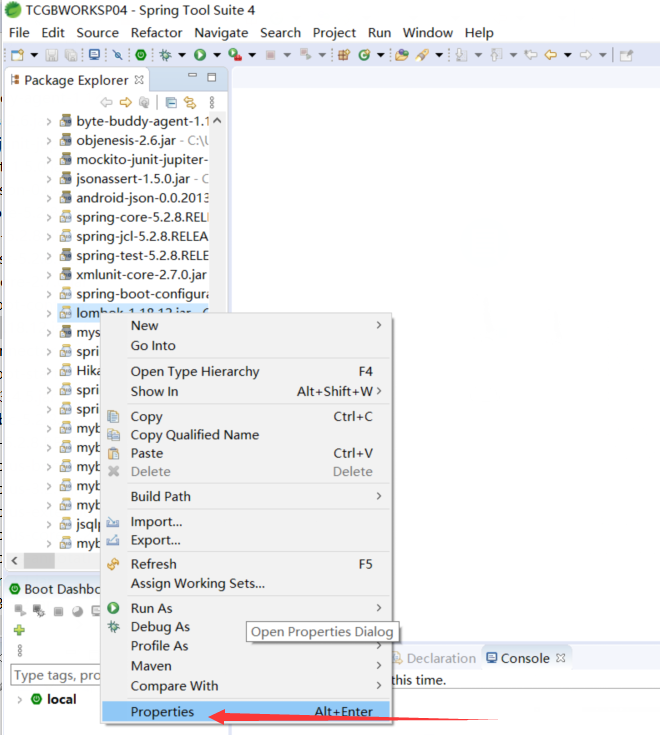Open dropdown arrow beside the coverage run icon

tap(252, 55)
